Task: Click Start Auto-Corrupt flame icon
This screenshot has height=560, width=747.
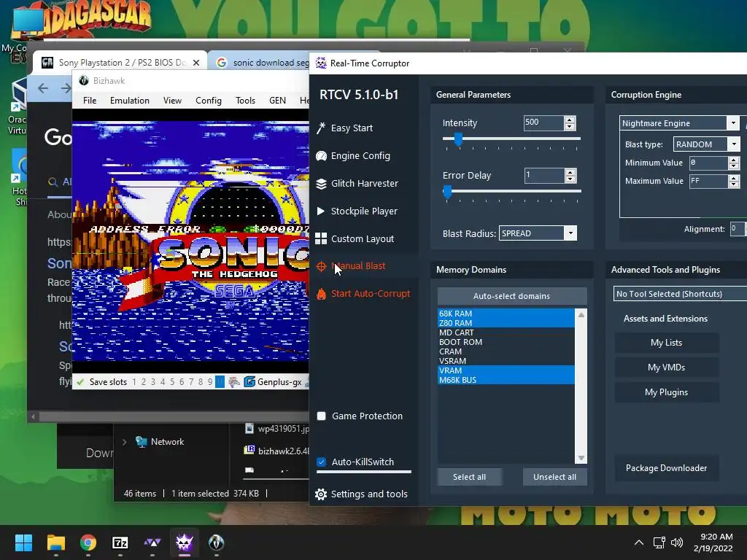Action: [321, 294]
